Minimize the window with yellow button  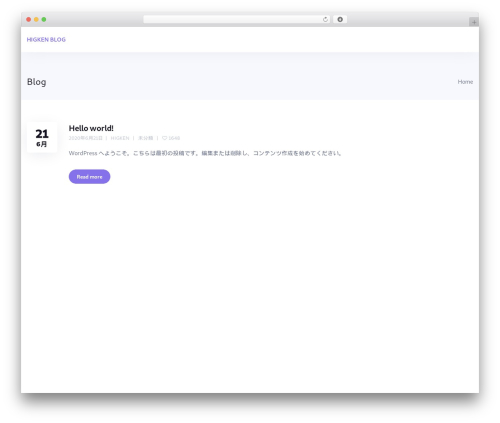pos(36,19)
